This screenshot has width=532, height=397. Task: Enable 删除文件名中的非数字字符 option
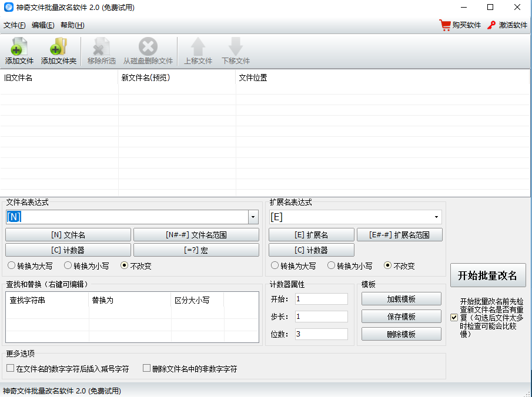(146, 368)
